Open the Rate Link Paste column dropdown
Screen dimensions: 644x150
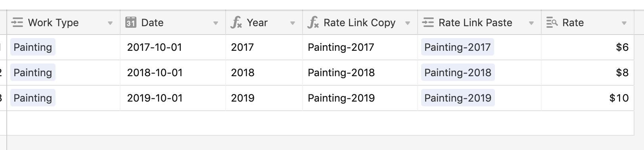click(531, 23)
